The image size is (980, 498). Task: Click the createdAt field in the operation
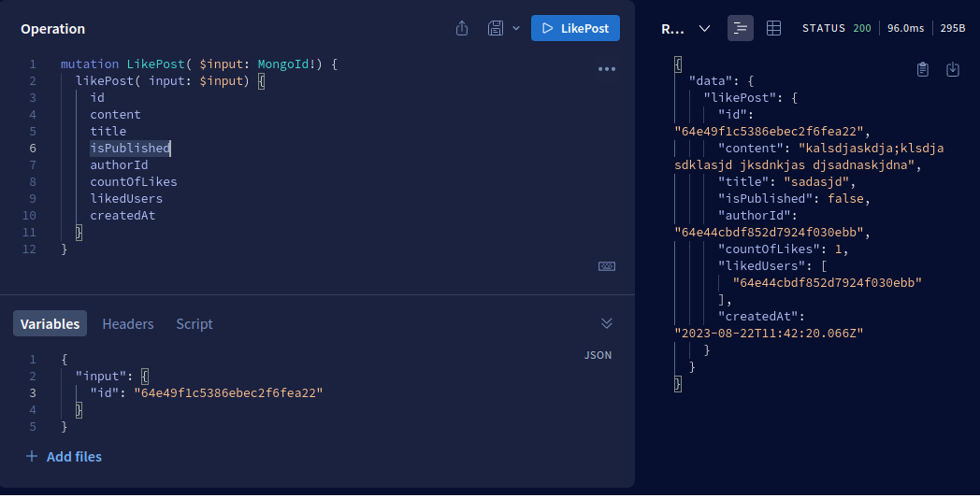pyautogui.click(x=122, y=216)
